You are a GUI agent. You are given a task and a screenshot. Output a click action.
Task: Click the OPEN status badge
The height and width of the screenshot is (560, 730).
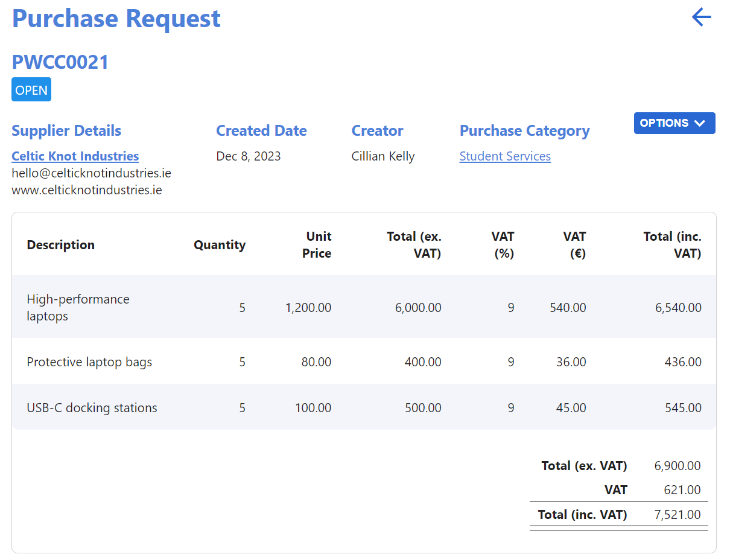click(x=31, y=90)
